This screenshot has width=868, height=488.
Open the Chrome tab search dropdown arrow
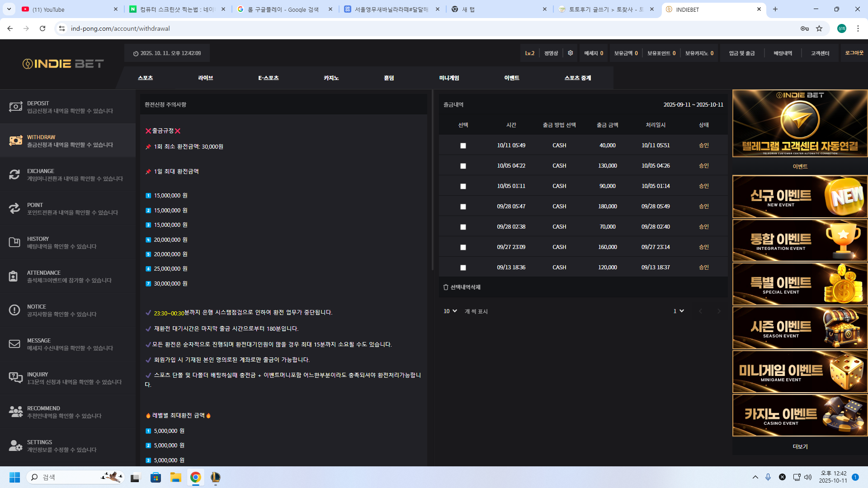click(x=9, y=9)
